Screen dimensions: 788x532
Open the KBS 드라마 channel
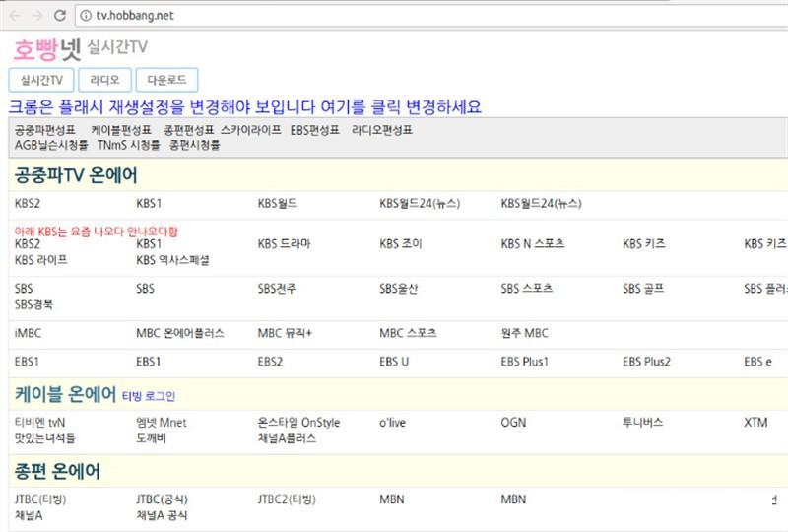click(x=284, y=244)
